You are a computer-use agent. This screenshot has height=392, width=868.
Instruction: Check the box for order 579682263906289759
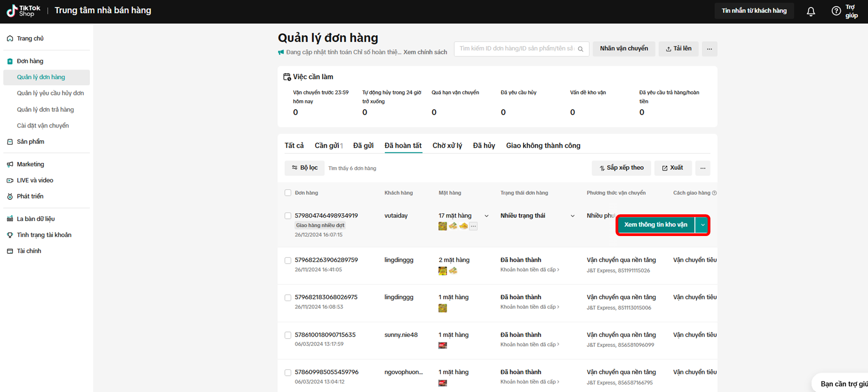(x=288, y=260)
